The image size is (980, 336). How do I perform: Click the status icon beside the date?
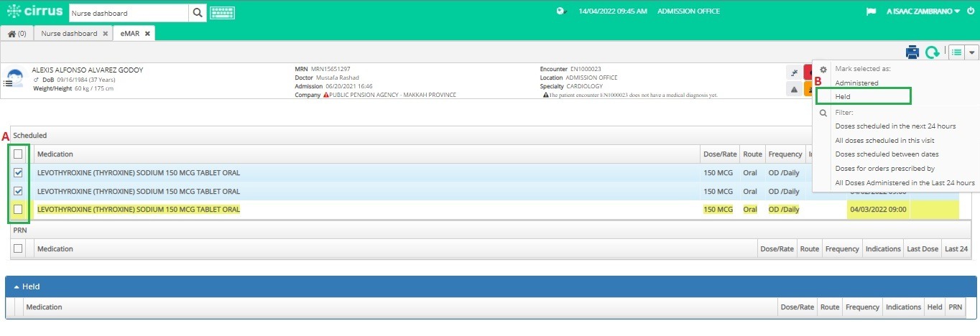pos(562,11)
